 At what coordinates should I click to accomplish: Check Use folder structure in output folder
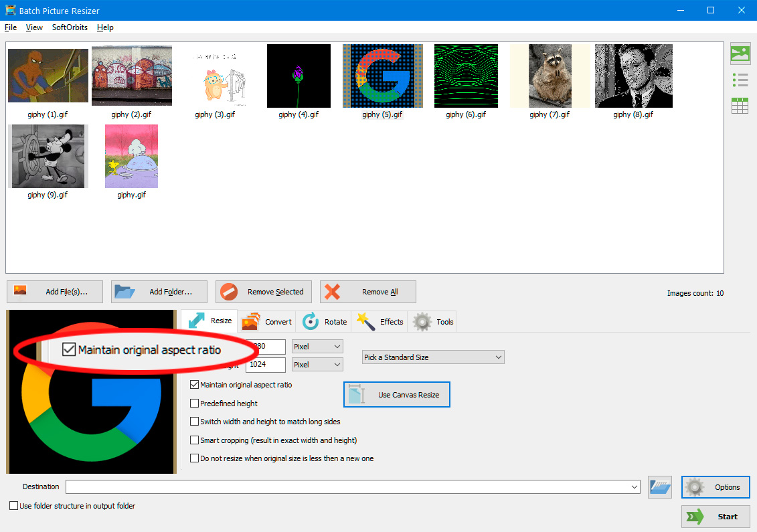point(13,505)
